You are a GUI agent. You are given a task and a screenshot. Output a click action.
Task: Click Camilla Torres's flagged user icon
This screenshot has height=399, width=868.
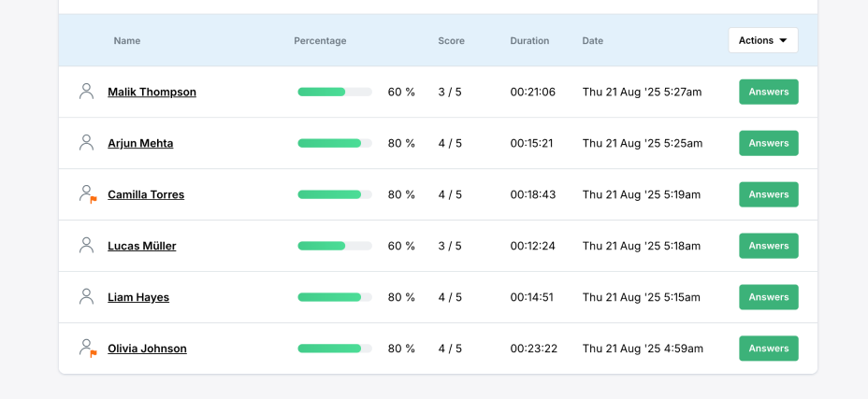click(88, 194)
